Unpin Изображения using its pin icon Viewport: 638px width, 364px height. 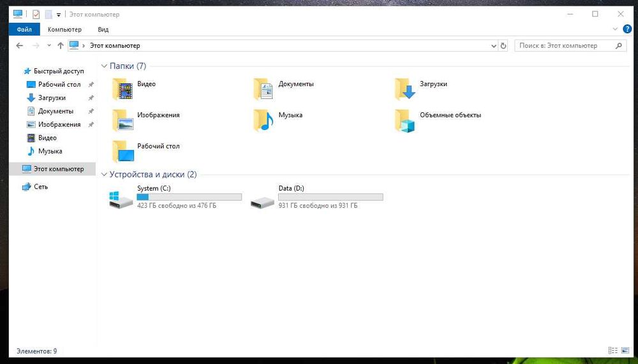tap(91, 124)
